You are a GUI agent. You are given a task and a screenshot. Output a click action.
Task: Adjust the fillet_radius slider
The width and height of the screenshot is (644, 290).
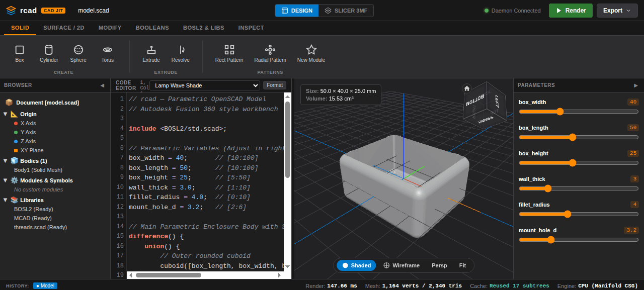tap(579, 214)
